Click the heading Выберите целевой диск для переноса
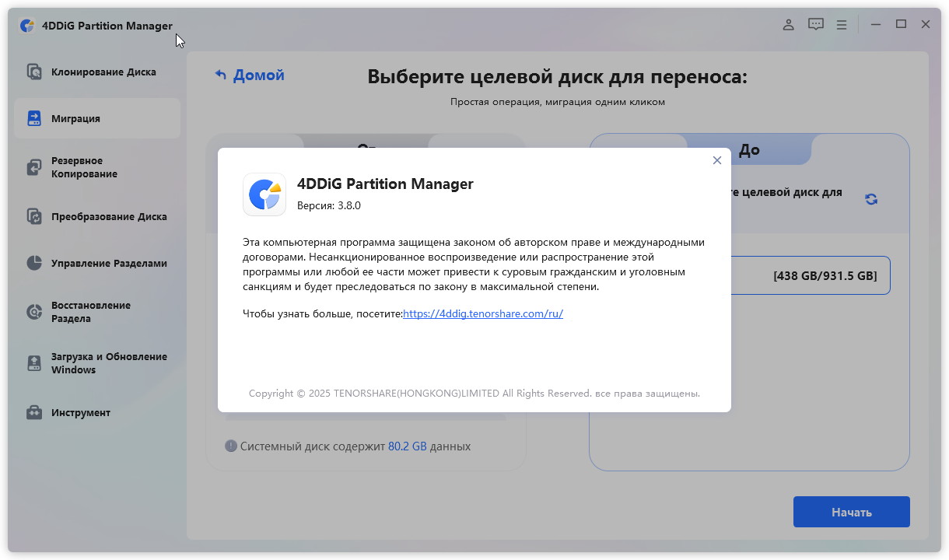 [x=557, y=77]
